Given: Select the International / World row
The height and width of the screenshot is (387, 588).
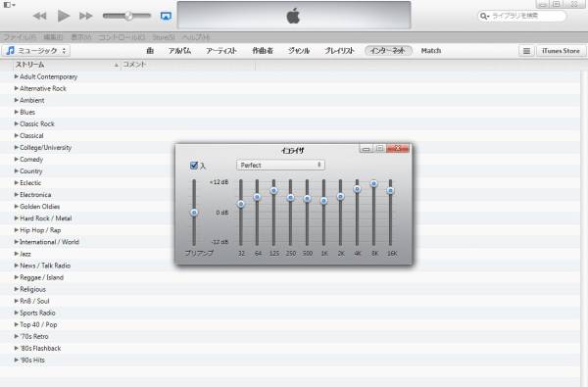Looking at the screenshot, I should tap(291, 242).
